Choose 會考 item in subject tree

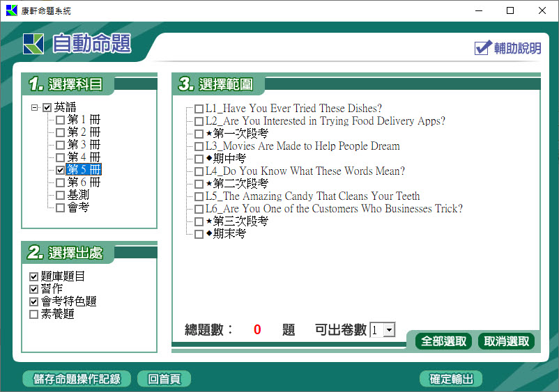(x=78, y=207)
